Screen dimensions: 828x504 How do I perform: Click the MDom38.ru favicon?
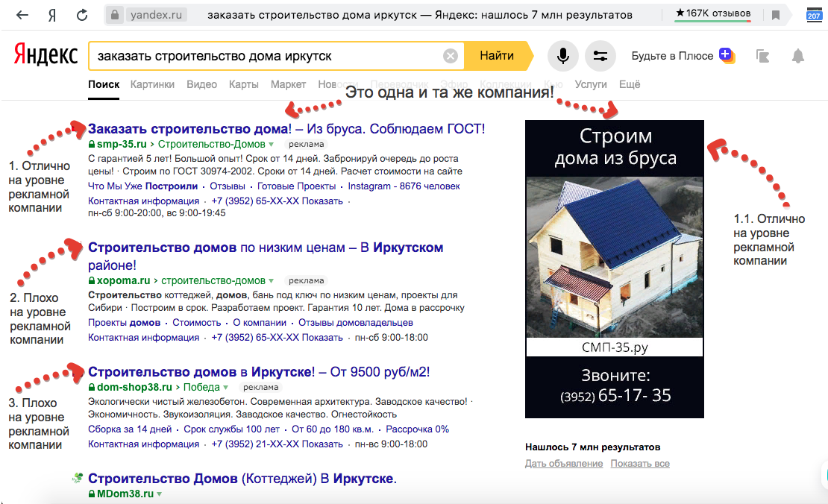[78, 478]
